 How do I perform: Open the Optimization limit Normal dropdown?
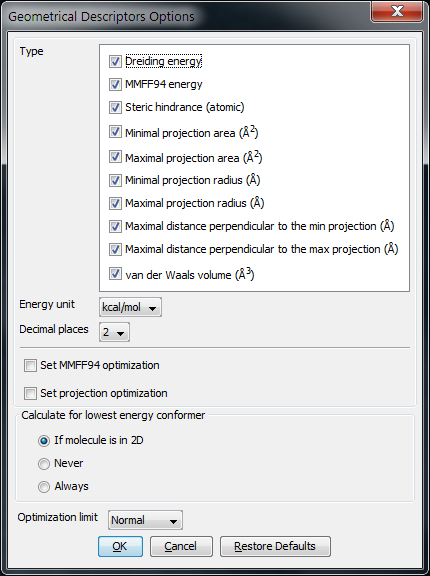coord(145,520)
